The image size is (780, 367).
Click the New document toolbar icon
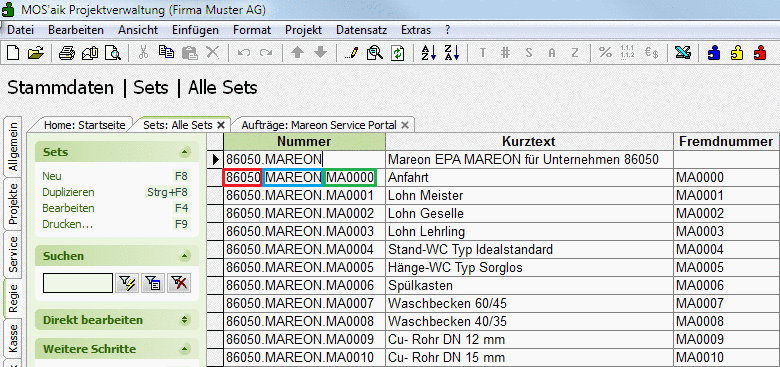coord(13,53)
